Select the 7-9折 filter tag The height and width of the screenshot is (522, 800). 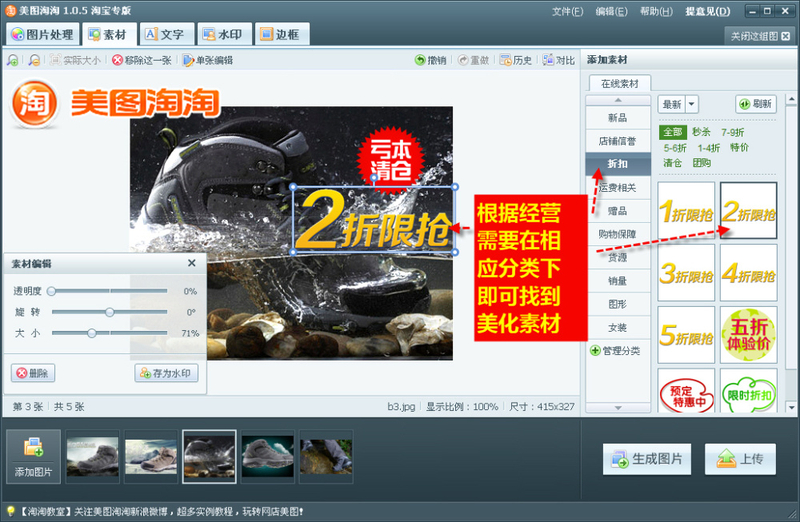(x=732, y=132)
